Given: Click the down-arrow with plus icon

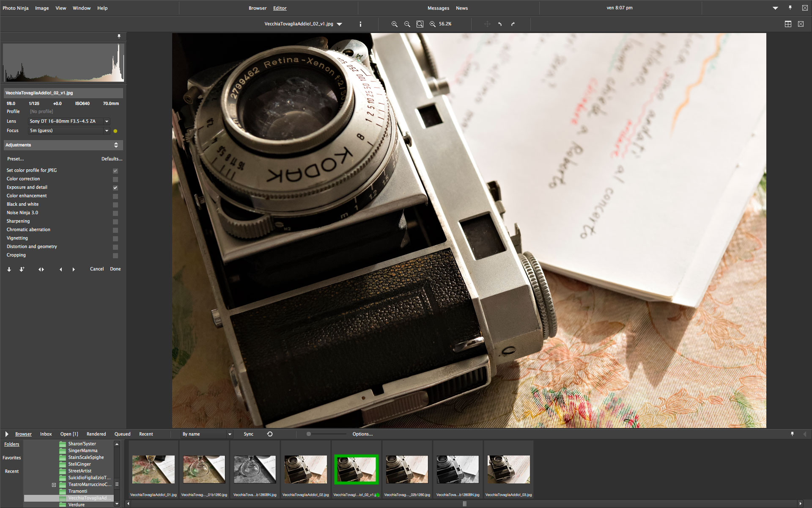Looking at the screenshot, I should pos(22,269).
